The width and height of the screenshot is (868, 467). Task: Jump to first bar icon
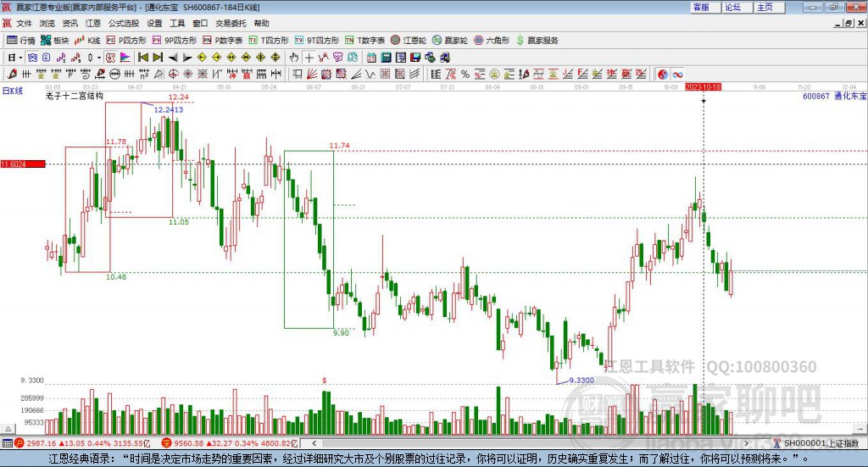pos(143,57)
